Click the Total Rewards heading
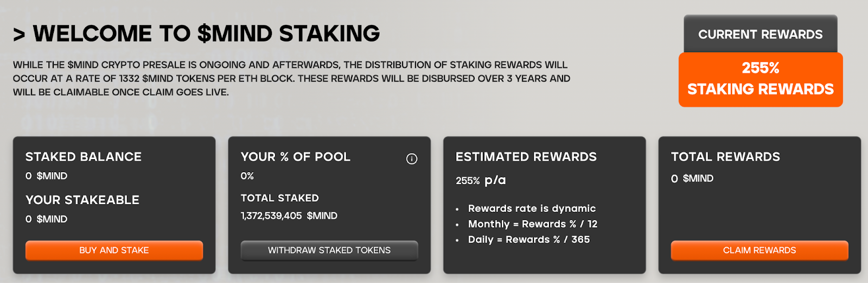This screenshot has height=283, width=868. [725, 157]
